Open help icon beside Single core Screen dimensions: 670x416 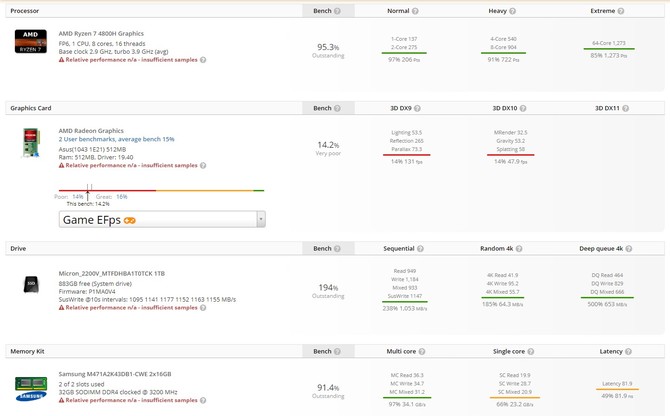(531, 352)
